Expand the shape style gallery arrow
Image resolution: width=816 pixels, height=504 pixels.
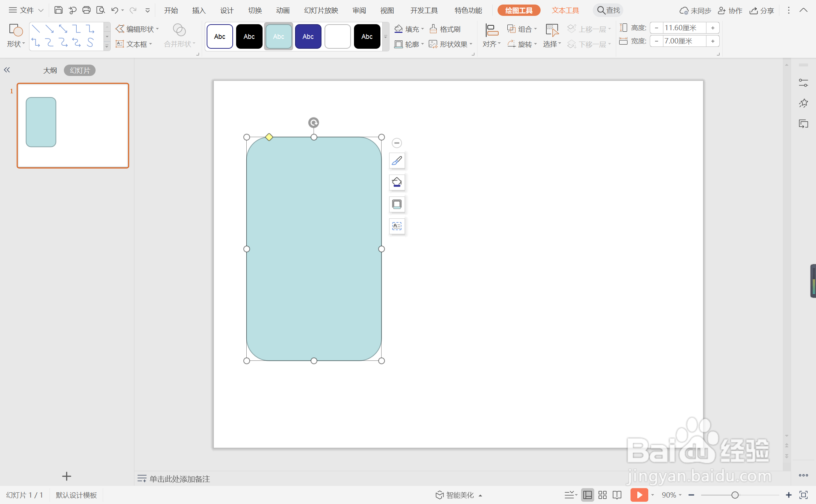386,37
